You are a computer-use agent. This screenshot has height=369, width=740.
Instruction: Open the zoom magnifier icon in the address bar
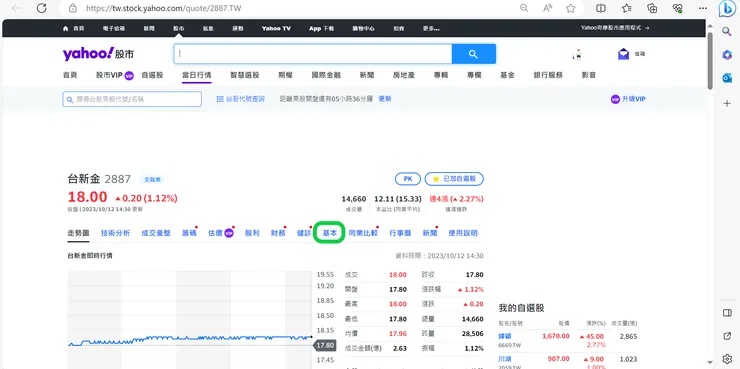(524, 8)
